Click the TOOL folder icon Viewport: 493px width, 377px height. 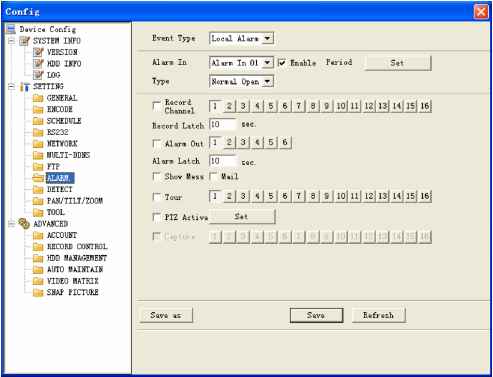click(38, 212)
